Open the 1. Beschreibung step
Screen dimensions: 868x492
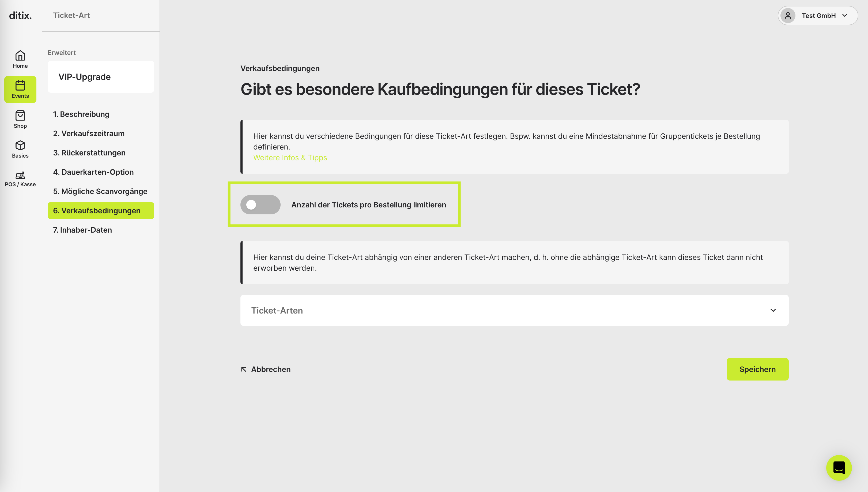[81, 114]
